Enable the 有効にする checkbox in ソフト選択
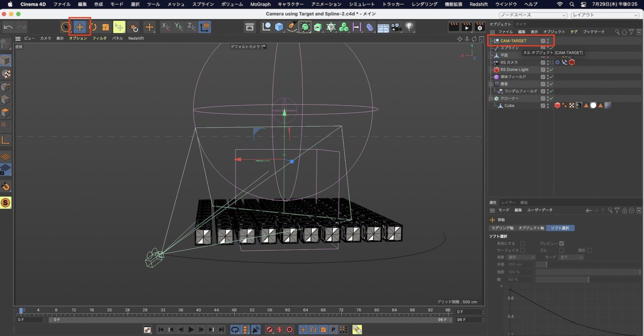The height and width of the screenshot is (336, 644). pos(523,243)
